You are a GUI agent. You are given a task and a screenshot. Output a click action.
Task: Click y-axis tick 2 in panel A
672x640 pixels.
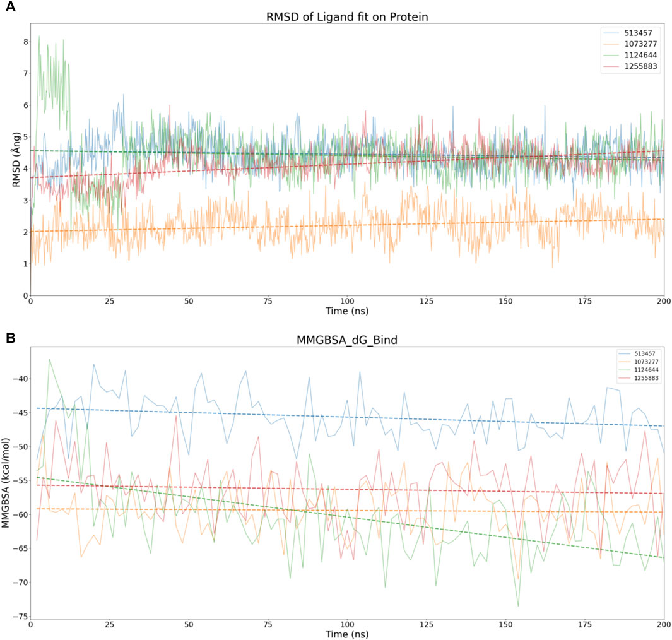(x=26, y=232)
